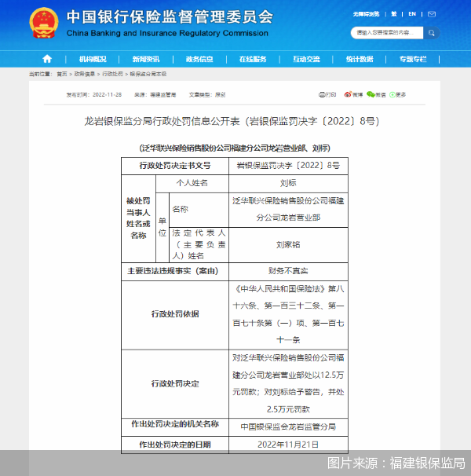Open the mail envelope icon in header
471x476 pixels.
coord(432,14)
